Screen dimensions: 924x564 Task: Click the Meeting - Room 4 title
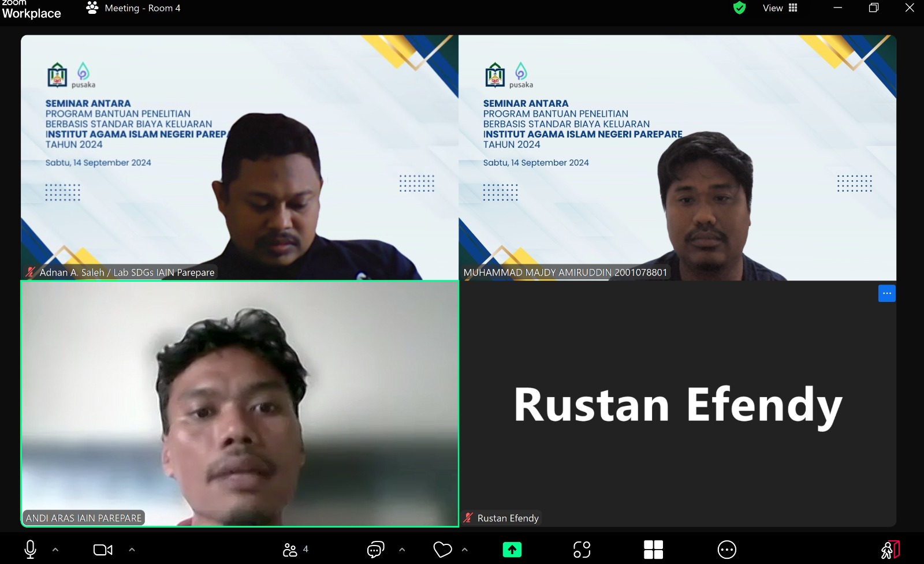142,8
